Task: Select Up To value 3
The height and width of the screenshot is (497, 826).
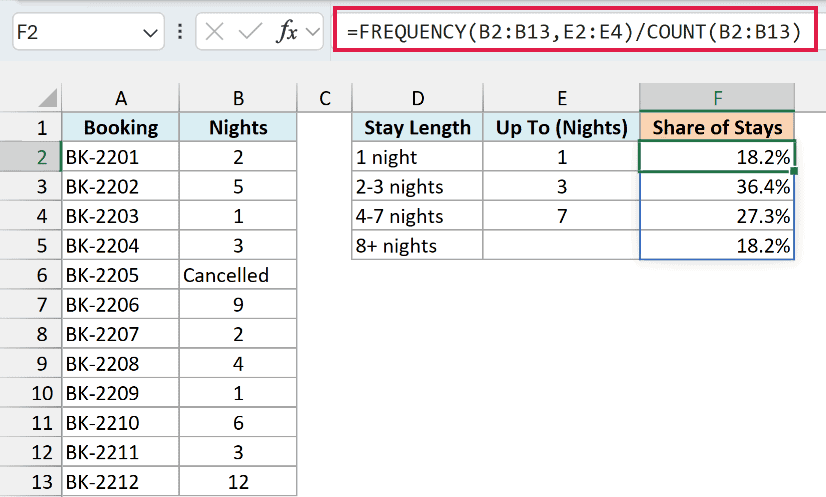Action: click(x=562, y=187)
